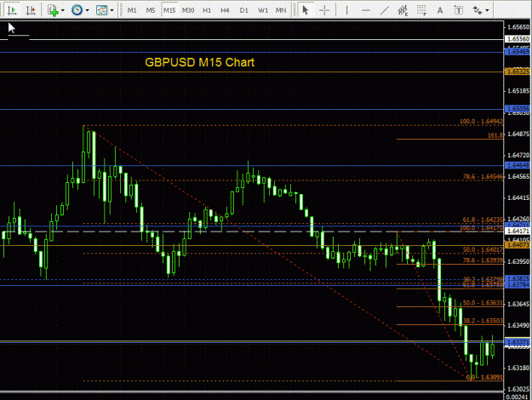Click the 1.65185 price scale value

coord(518,91)
